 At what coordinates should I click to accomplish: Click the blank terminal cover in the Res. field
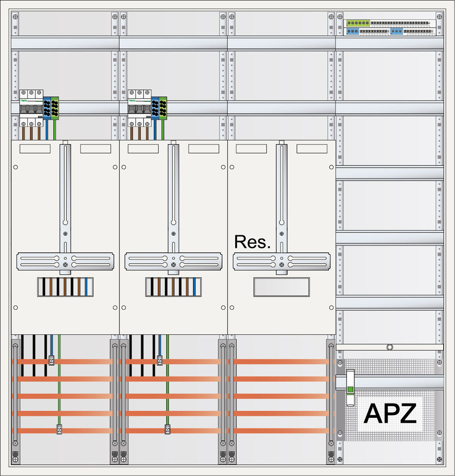[x=282, y=287]
